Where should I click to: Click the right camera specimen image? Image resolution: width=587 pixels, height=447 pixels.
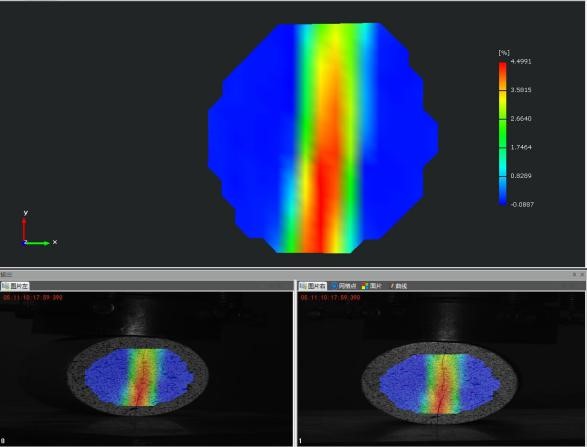pos(440,383)
